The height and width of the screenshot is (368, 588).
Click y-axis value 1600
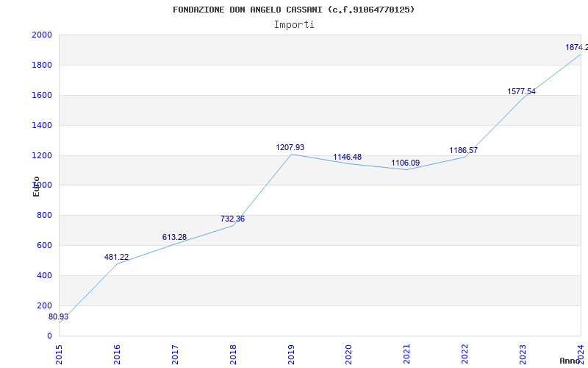pyautogui.click(x=42, y=96)
